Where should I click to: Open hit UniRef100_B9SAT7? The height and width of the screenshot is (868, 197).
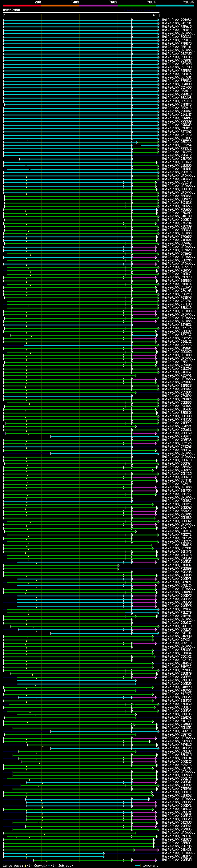[177, 40]
